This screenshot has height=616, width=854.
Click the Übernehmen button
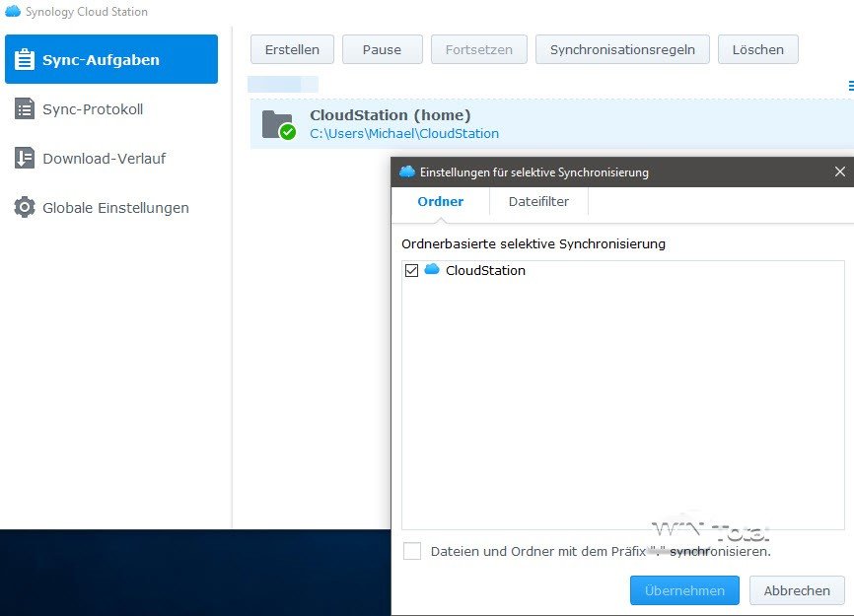click(684, 590)
